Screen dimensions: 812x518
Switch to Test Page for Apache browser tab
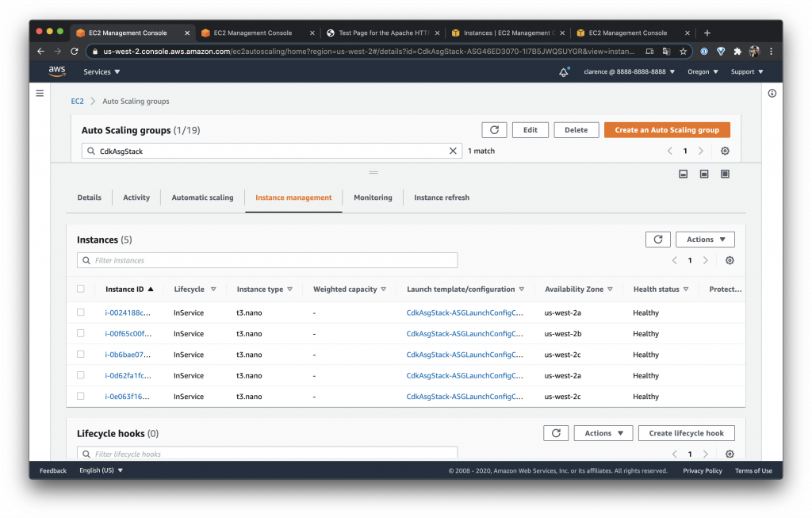[x=383, y=33]
